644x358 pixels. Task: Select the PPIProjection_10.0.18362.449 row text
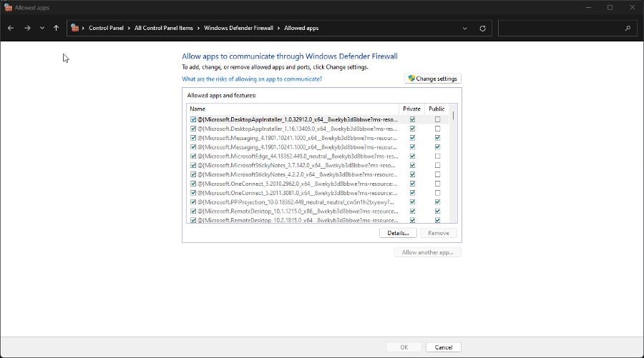point(296,202)
